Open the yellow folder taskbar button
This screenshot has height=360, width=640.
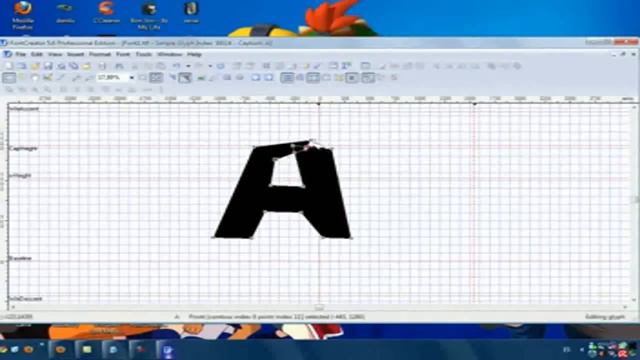(87, 350)
